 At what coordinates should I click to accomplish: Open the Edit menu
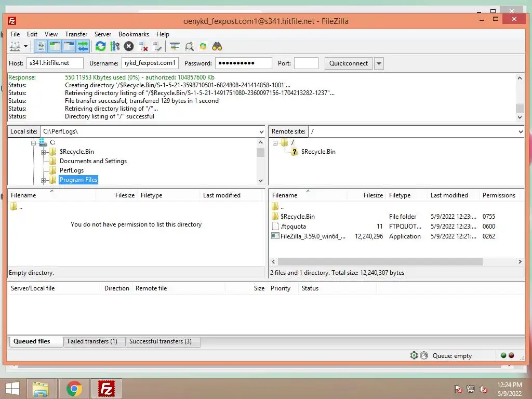tap(32, 34)
